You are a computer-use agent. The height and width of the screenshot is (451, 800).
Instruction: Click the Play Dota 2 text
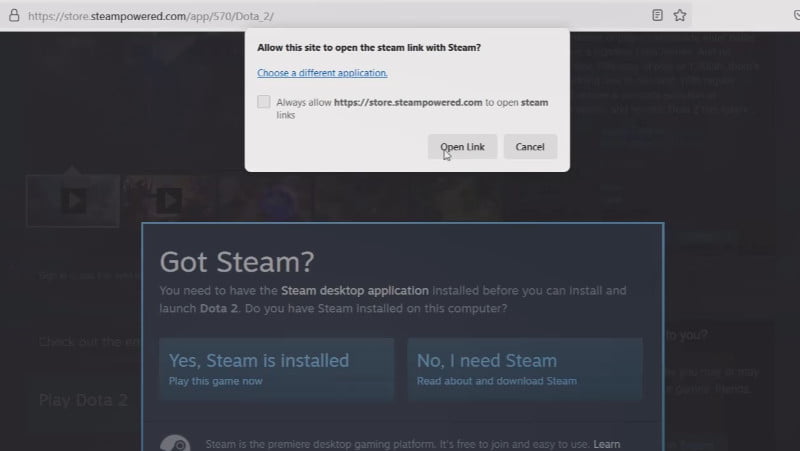(x=84, y=400)
